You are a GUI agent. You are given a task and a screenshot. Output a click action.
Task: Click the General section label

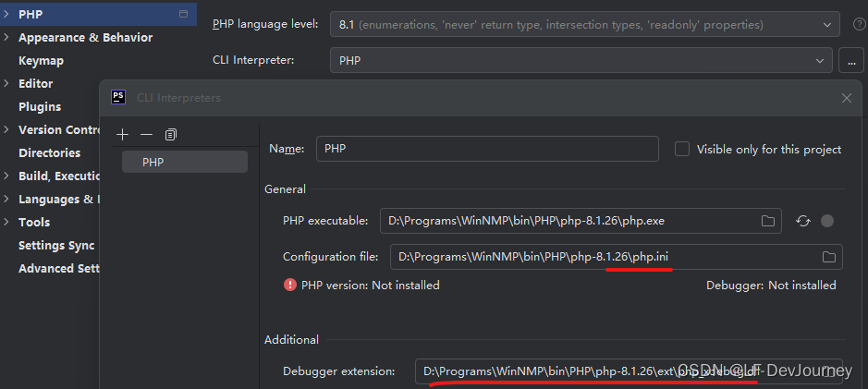(285, 189)
